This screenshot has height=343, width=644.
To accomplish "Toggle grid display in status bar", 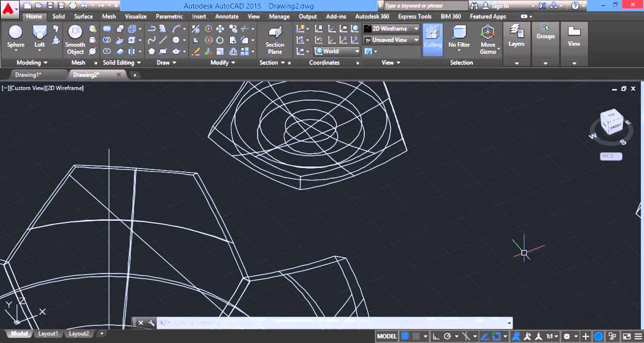I will pos(405,336).
